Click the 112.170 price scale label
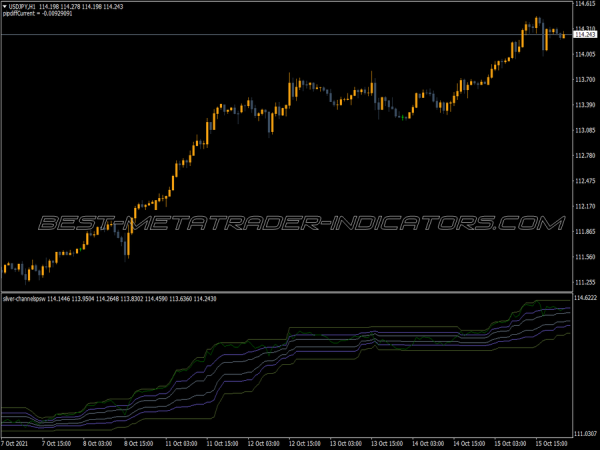600x450 pixels. [585, 207]
